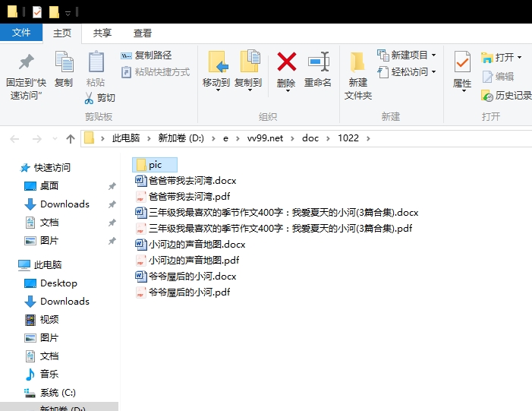Open 系统 (C:) drive
Image resolution: width=532 pixels, height=411 pixels.
click(58, 393)
